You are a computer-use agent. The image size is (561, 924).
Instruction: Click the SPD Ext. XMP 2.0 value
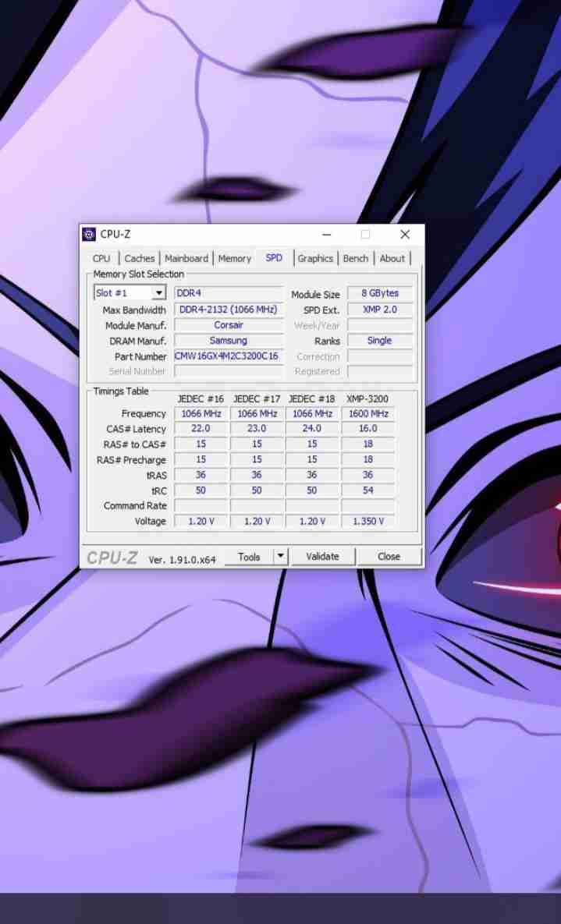click(x=380, y=310)
